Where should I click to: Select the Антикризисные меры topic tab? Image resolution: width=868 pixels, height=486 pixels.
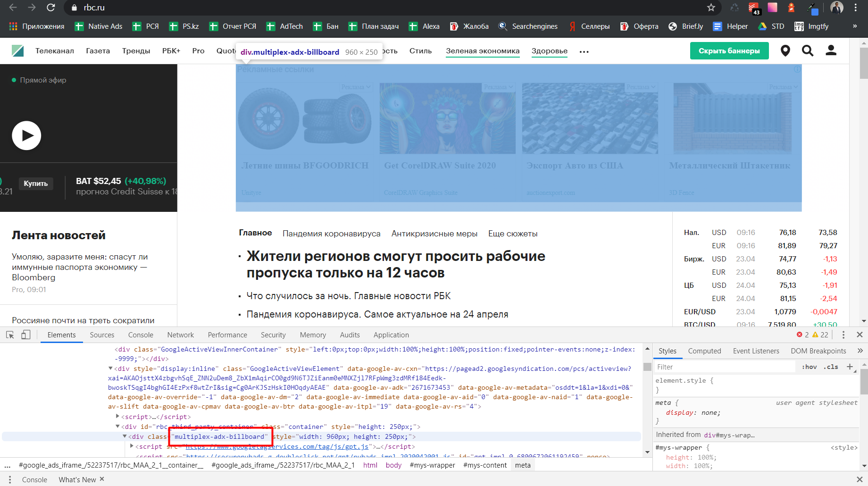coord(434,234)
